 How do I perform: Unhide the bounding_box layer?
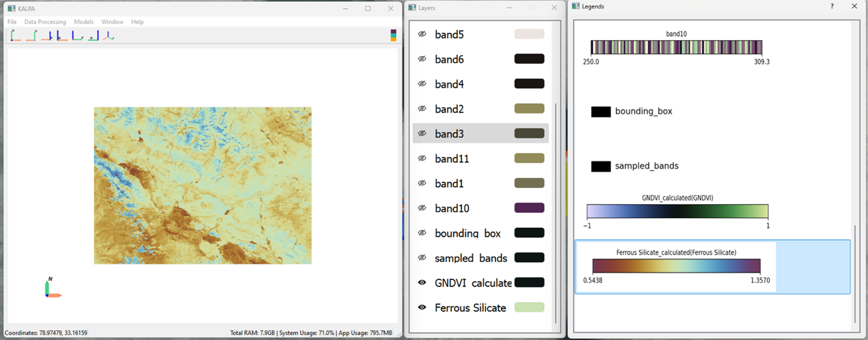click(x=422, y=233)
